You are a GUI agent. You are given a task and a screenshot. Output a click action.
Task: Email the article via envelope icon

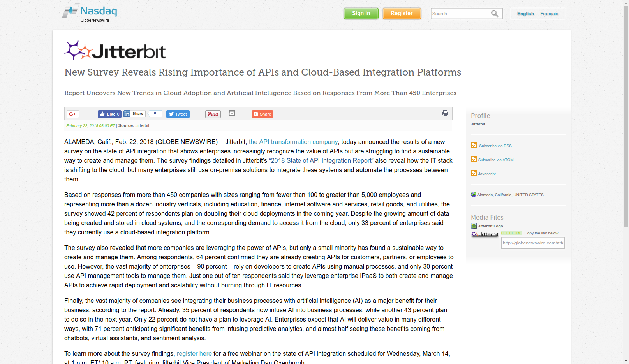point(232,113)
